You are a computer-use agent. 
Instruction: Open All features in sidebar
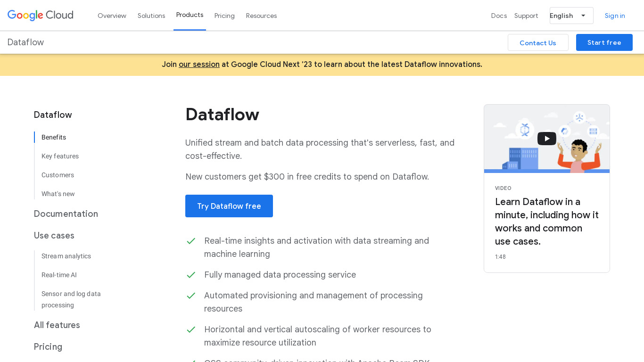click(57, 325)
